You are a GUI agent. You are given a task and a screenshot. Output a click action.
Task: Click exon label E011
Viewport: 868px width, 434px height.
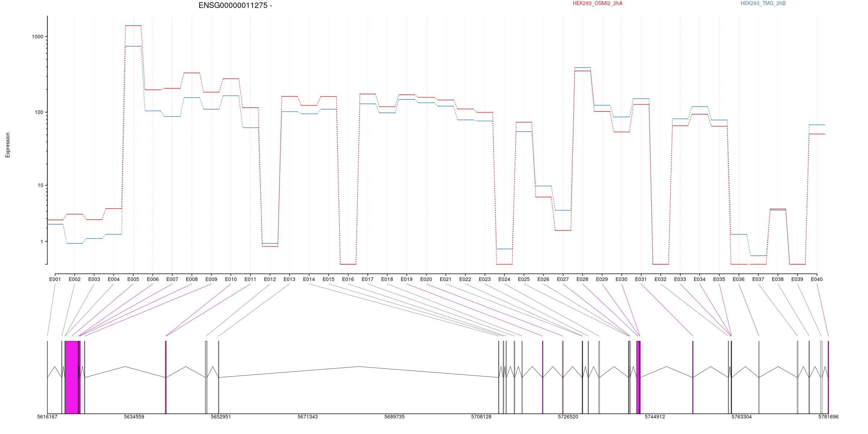pos(250,279)
